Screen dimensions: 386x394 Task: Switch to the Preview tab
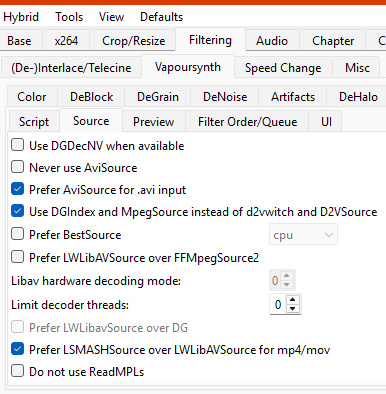(153, 122)
